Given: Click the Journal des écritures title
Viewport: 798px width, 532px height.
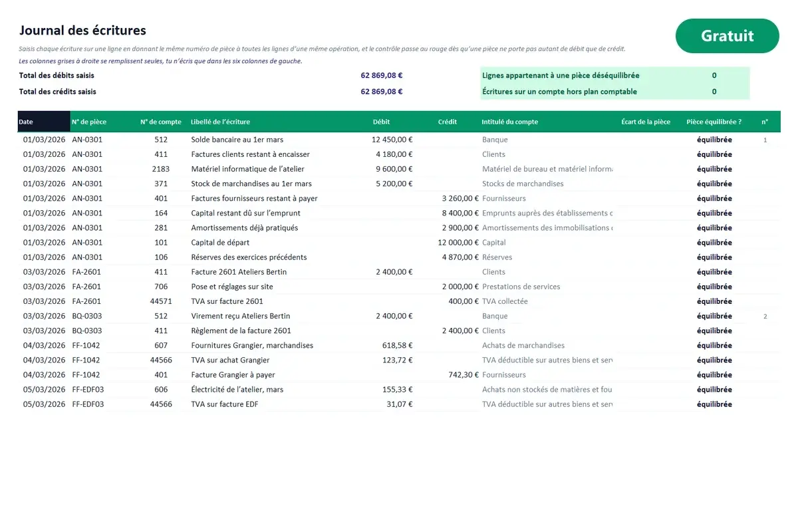Looking at the screenshot, I should point(82,31).
